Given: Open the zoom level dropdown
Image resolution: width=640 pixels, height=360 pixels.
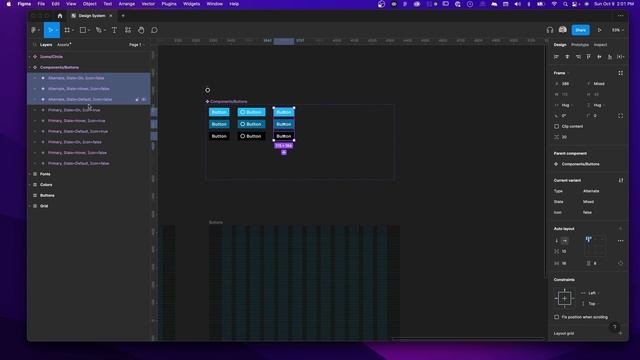Looking at the screenshot, I should tap(618, 30).
